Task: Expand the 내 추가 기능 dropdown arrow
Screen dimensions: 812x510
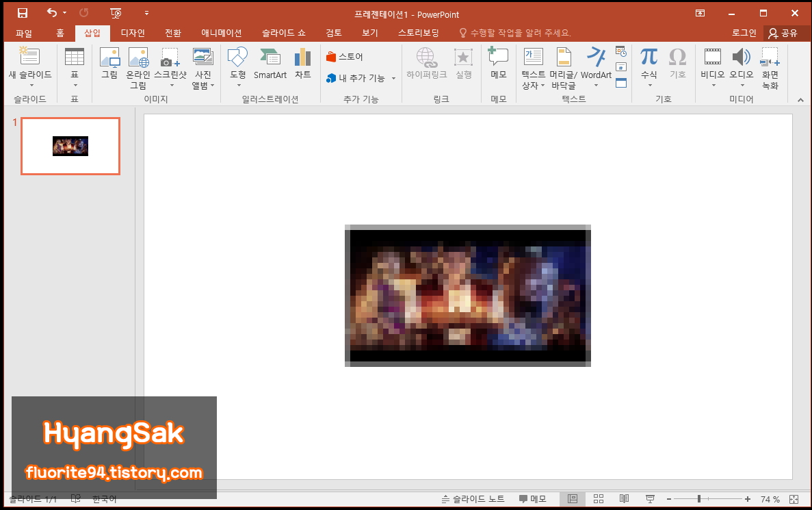Action: (x=393, y=78)
